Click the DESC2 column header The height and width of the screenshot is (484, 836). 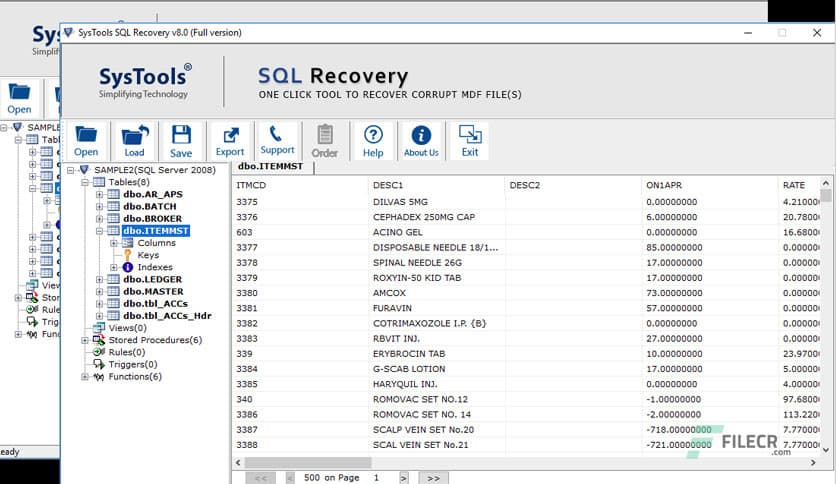(x=573, y=185)
